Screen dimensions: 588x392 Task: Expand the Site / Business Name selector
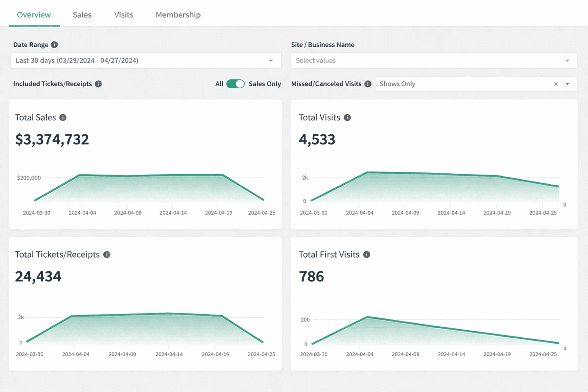pyautogui.click(x=434, y=60)
